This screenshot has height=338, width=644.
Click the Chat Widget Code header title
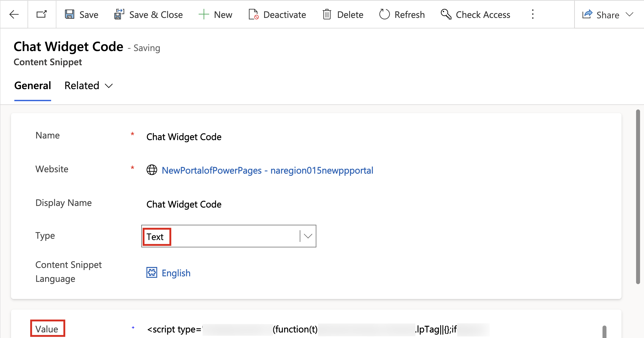(x=68, y=47)
